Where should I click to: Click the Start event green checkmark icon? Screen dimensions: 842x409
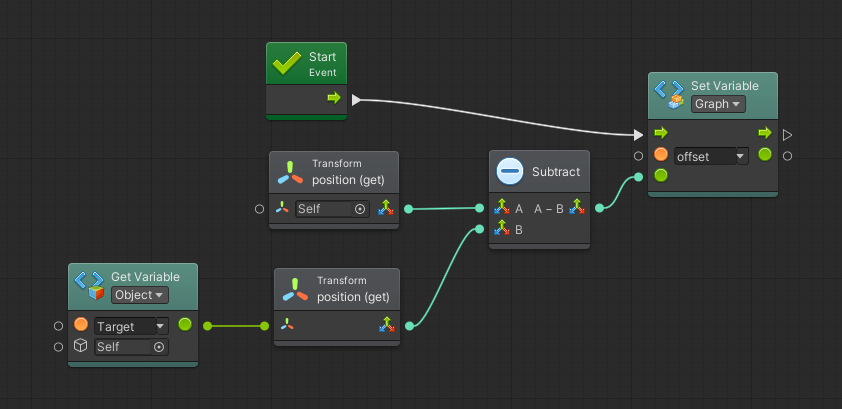[x=287, y=64]
